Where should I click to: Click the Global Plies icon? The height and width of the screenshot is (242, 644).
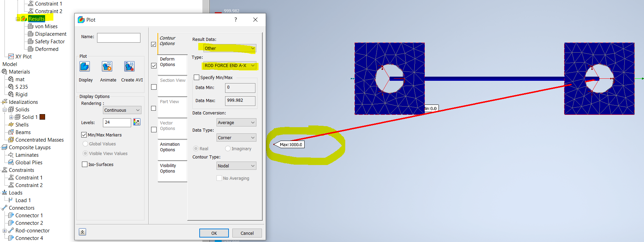coord(11,162)
